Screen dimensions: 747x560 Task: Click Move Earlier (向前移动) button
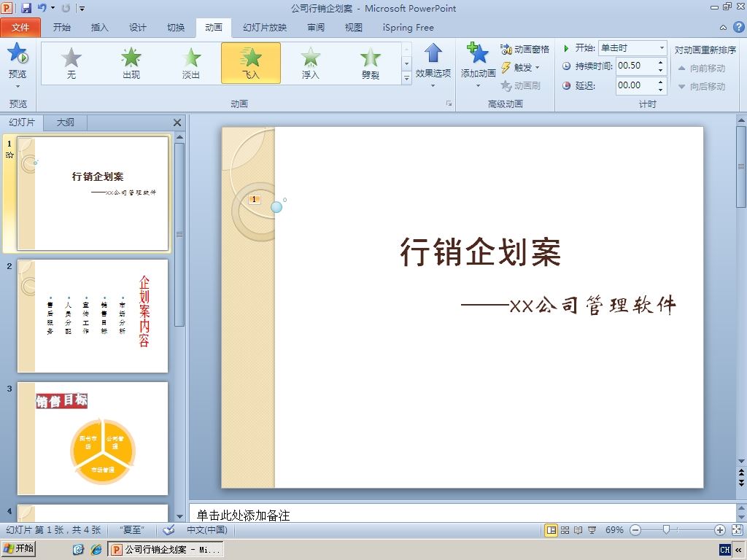pos(701,68)
